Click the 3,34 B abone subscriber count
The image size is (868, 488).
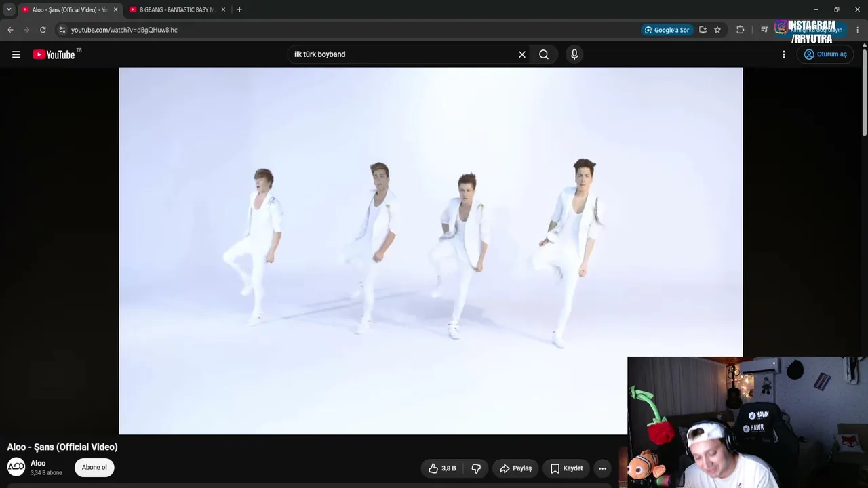coord(46,472)
